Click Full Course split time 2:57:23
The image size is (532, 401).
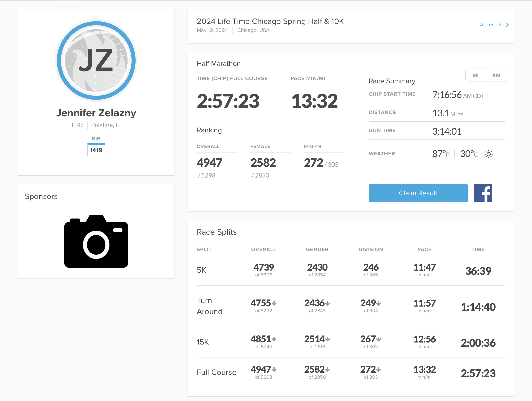coord(478,373)
